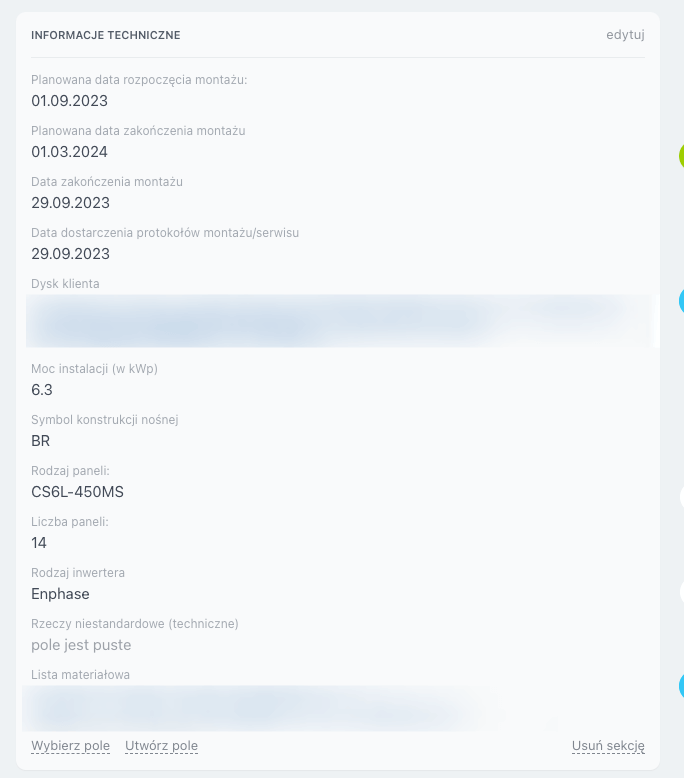Viewport: 684px width, 784px height.
Task: Select the planned start date 01.09.2023
Action: pyautogui.click(x=69, y=101)
